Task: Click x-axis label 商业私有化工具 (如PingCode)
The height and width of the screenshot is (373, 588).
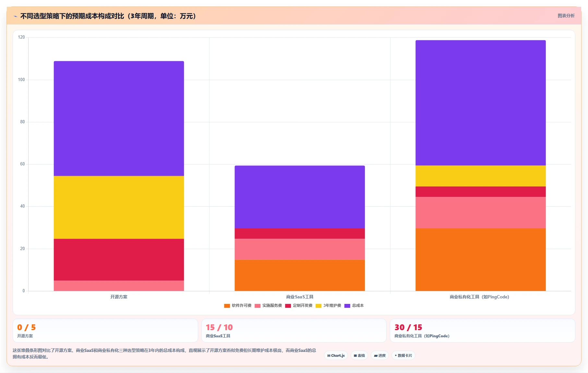Action: click(479, 297)
